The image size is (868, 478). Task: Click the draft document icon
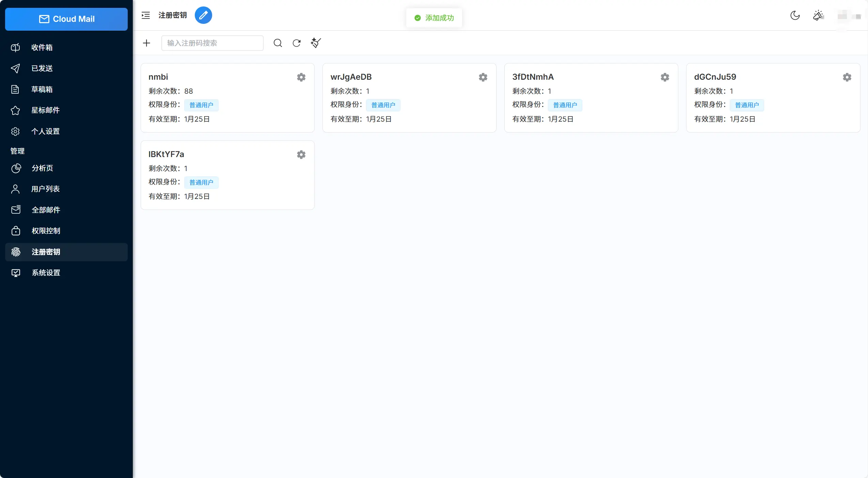click(x=15, y=89)
